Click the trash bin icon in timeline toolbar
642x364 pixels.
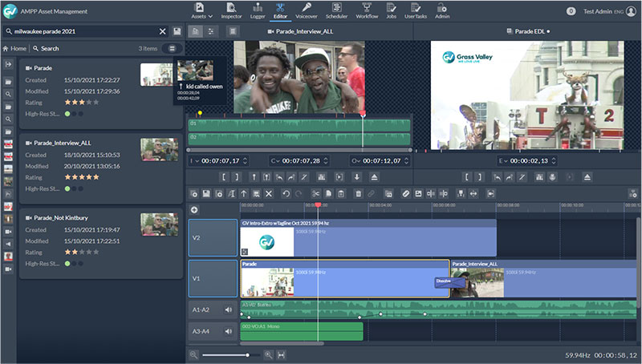pyautogui.click(x=358, y=193)
